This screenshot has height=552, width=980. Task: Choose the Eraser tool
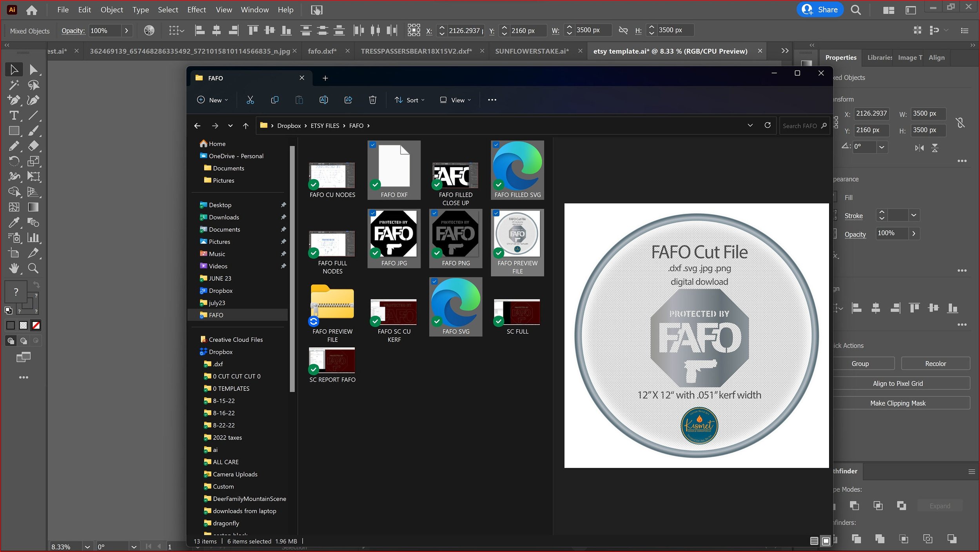pos(33,146)
